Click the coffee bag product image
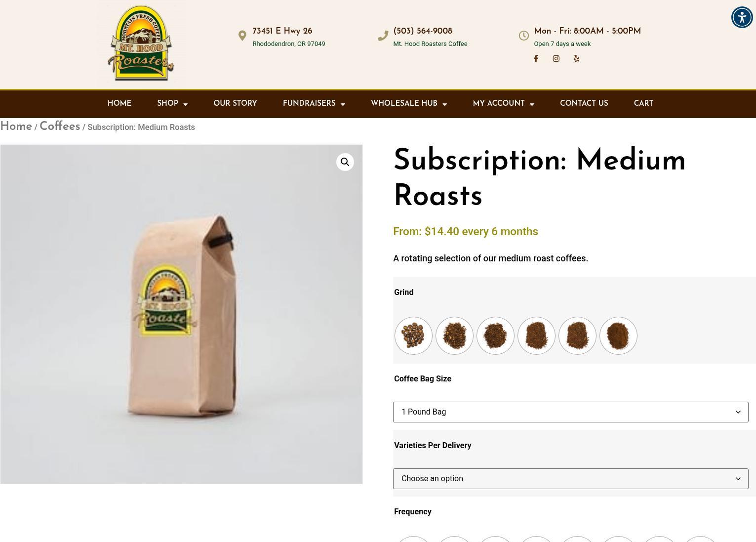This screenshot has width=756, height=542. (181, 314)
